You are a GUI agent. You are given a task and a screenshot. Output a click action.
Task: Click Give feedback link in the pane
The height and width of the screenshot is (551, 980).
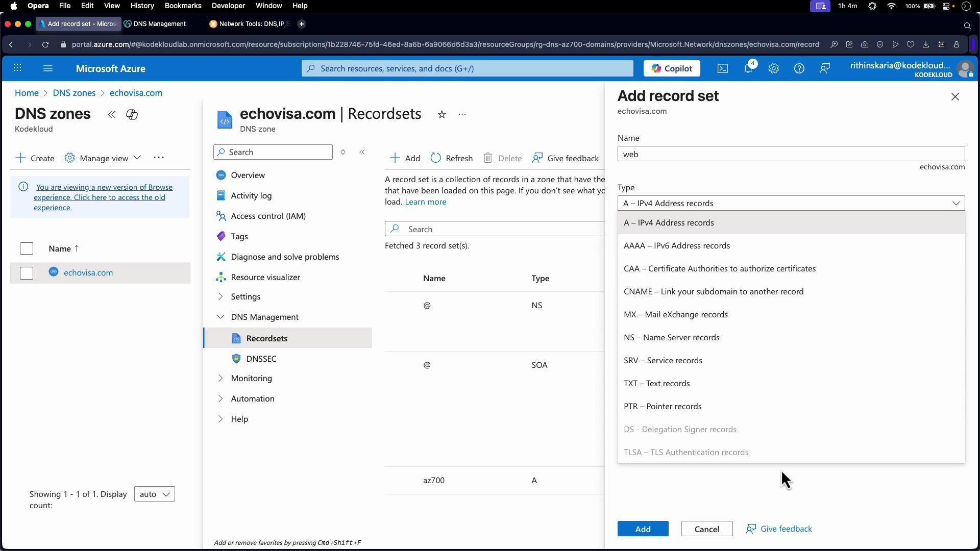[x=779, y=529]
